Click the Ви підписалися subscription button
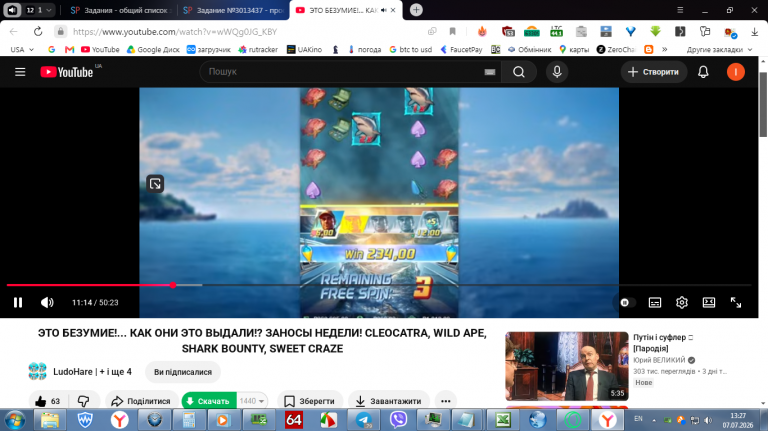768x431 pixels. pos(183,372)
